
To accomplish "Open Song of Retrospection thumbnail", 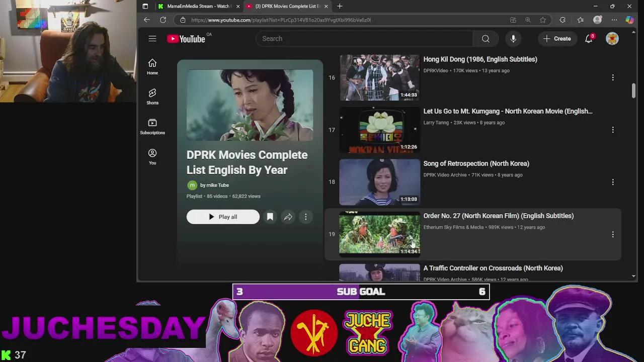I will (x=379, y=182).
